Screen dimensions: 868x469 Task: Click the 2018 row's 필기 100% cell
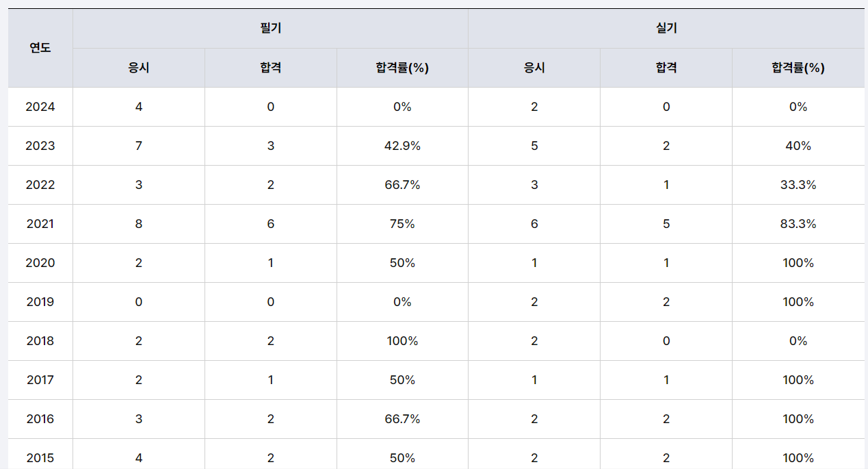coord(402,341)
